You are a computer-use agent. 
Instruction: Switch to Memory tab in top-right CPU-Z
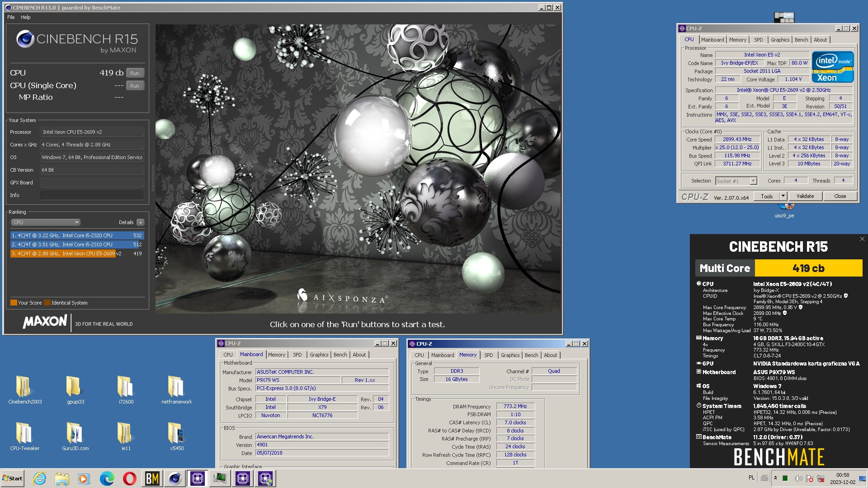click(x=737, y=40)
